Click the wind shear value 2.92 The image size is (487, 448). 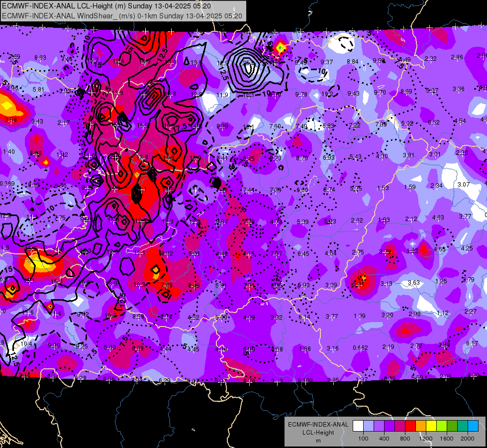click(415, 314)
